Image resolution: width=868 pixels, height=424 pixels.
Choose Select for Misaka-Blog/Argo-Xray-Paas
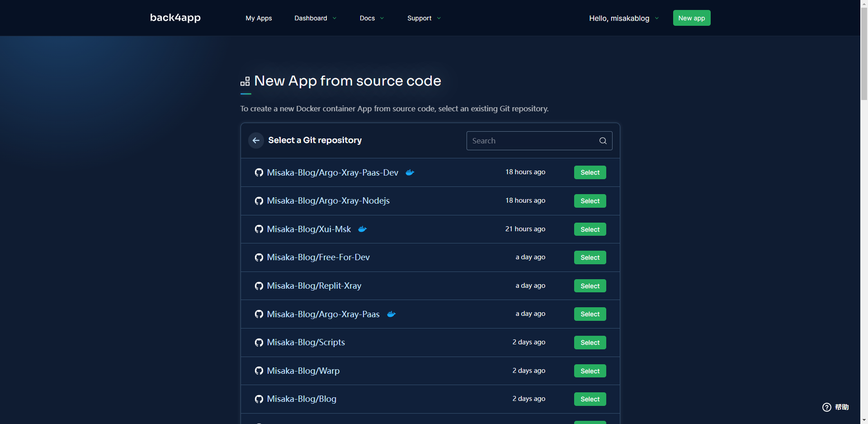point(590,314)
